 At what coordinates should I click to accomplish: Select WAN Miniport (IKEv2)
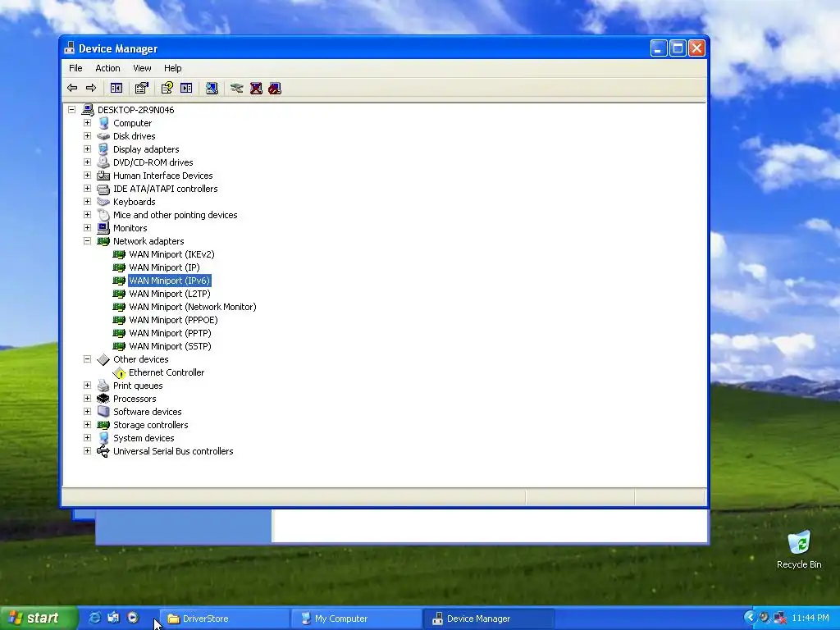click(171, 254)
